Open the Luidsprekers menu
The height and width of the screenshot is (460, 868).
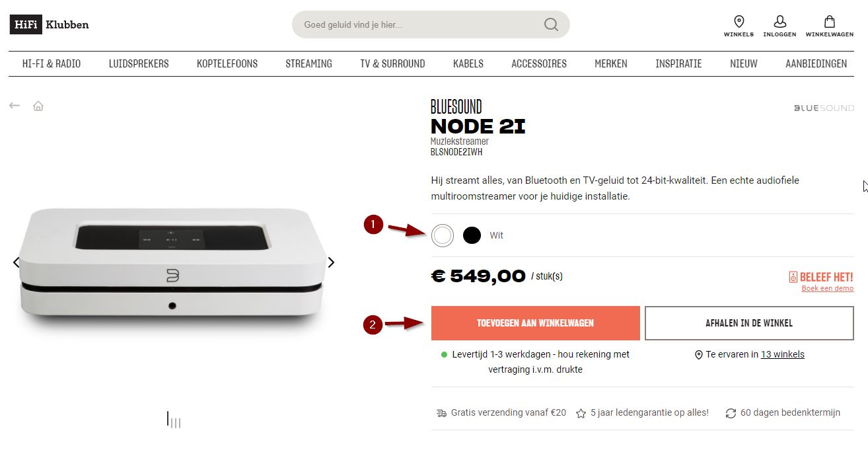139,64
